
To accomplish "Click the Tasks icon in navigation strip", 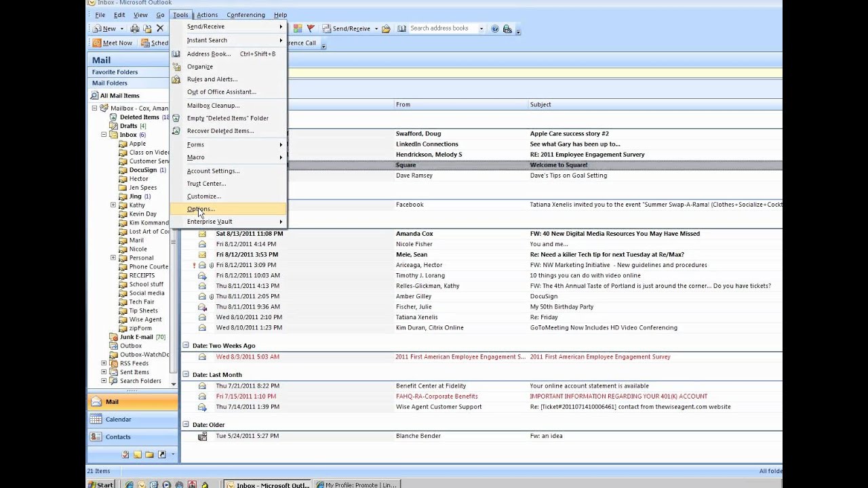I will (125, 454).
